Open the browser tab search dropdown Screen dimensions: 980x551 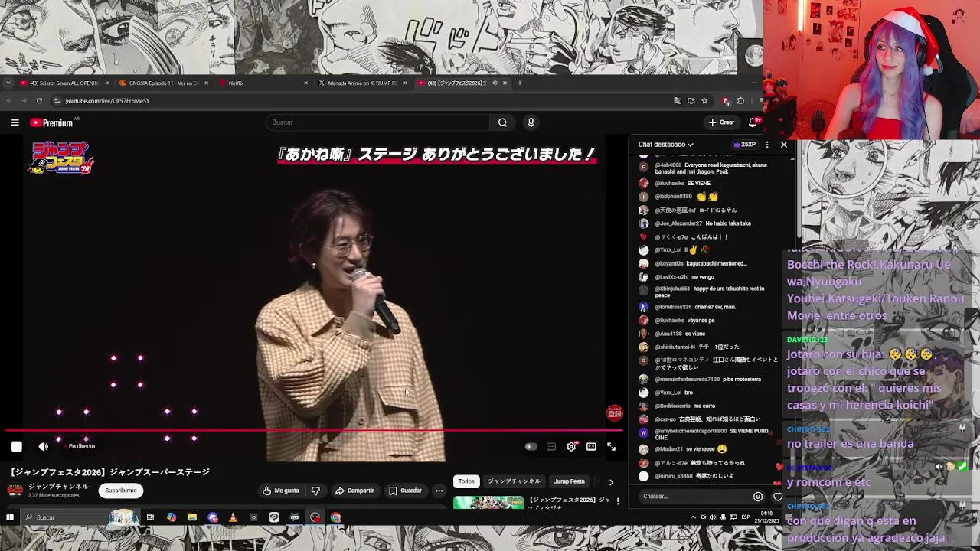[x=8, y=83]
